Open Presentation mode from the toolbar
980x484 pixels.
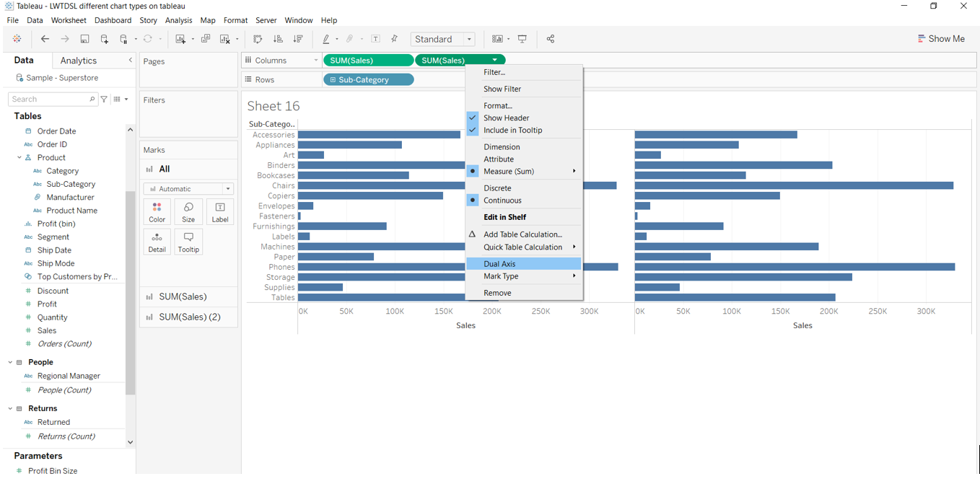pyautogui.click(x=522, y=39)
